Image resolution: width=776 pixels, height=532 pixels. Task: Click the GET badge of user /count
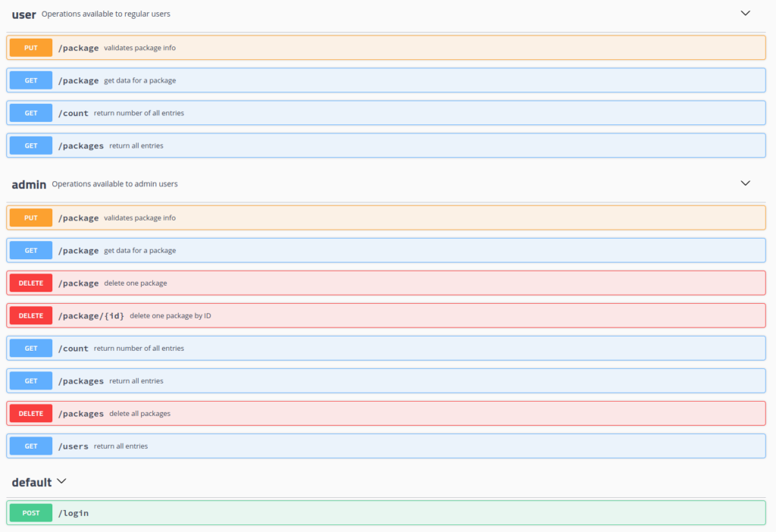[30, 113]
